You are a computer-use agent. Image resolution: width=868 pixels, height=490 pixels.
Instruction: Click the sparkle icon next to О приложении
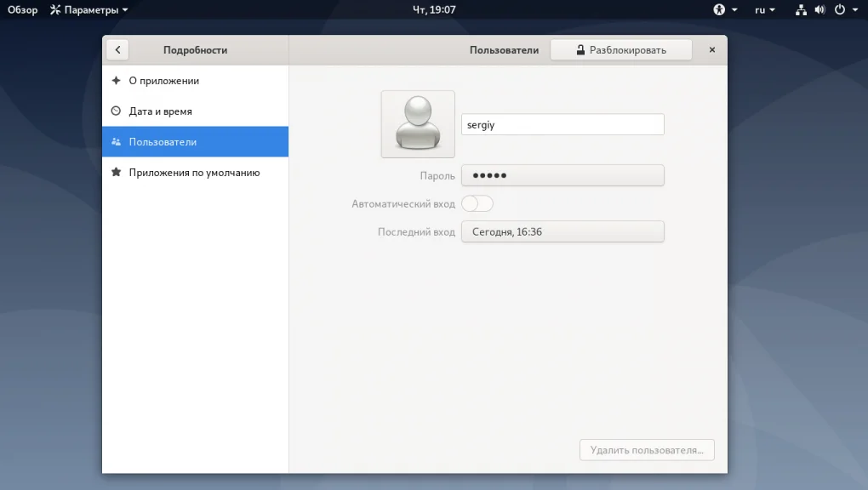click(x=116, y=81)
